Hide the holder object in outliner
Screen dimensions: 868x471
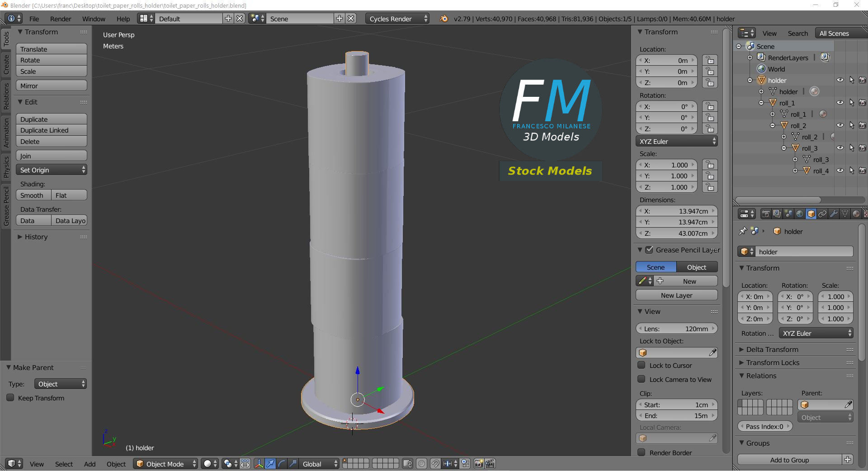tap(840, 80)
